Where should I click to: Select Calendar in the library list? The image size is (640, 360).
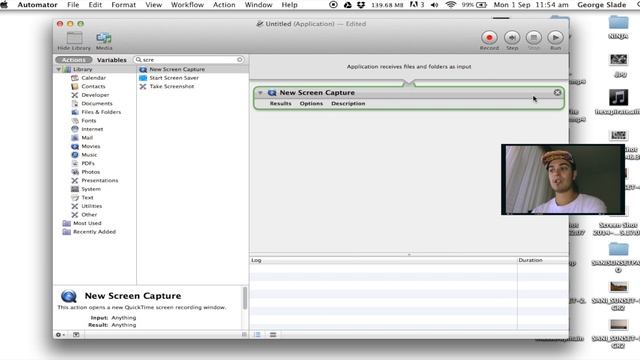pos(93,78)
